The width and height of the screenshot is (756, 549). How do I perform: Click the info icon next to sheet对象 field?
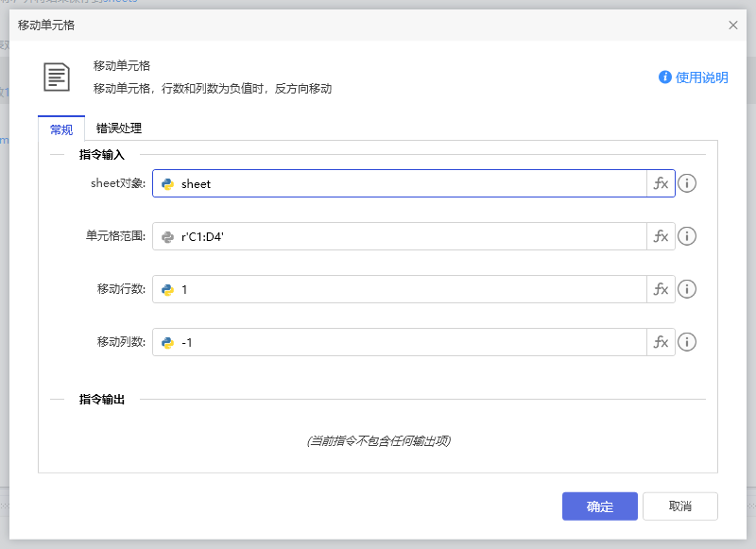(687, 183)
